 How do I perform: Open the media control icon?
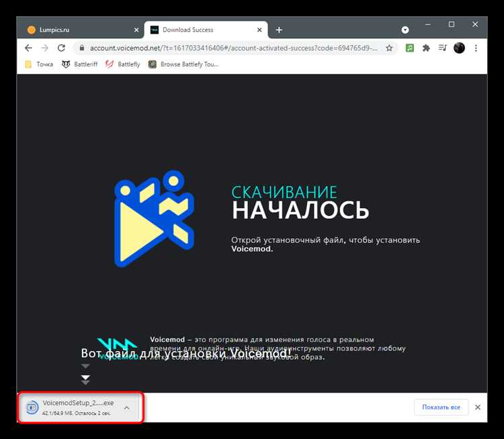pyautogui.click(x=443, y=48)
